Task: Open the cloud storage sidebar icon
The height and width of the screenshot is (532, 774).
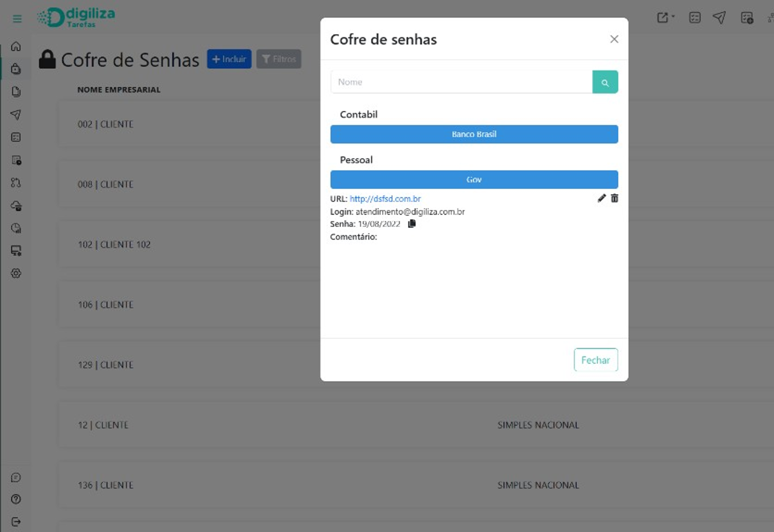Action: point(16,206)
